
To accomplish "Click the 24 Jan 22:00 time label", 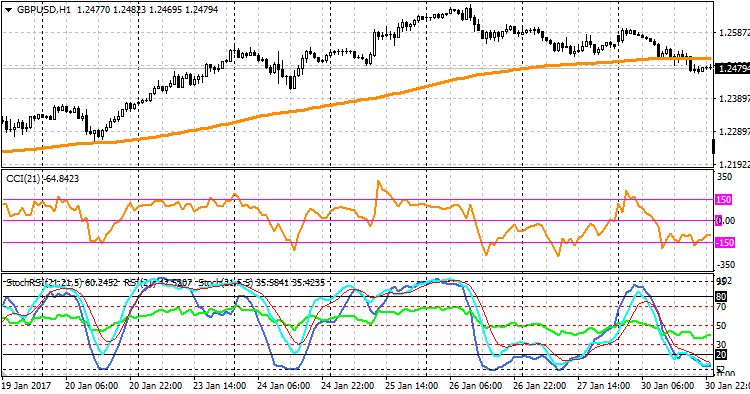I will (x=347, y=385).
